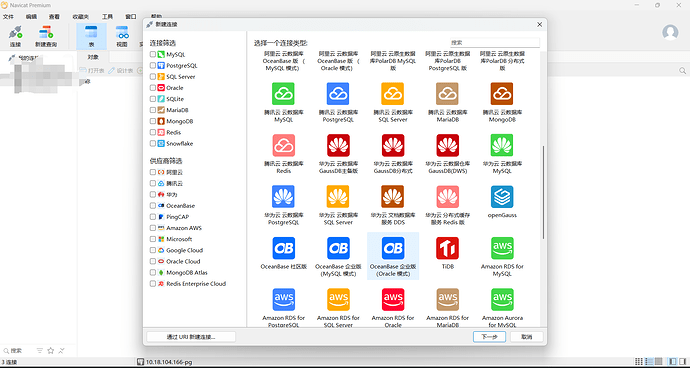This screenshot has height=368, width=690.
Task: Select 腾讯云 云数据库 MySQL icon
Action: tap(284, 94)
